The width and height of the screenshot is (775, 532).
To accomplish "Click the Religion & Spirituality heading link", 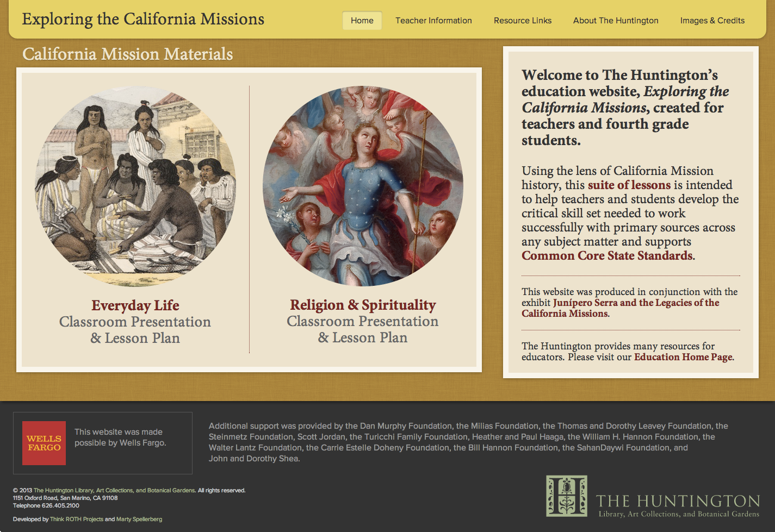I will (x=363, y=305).
